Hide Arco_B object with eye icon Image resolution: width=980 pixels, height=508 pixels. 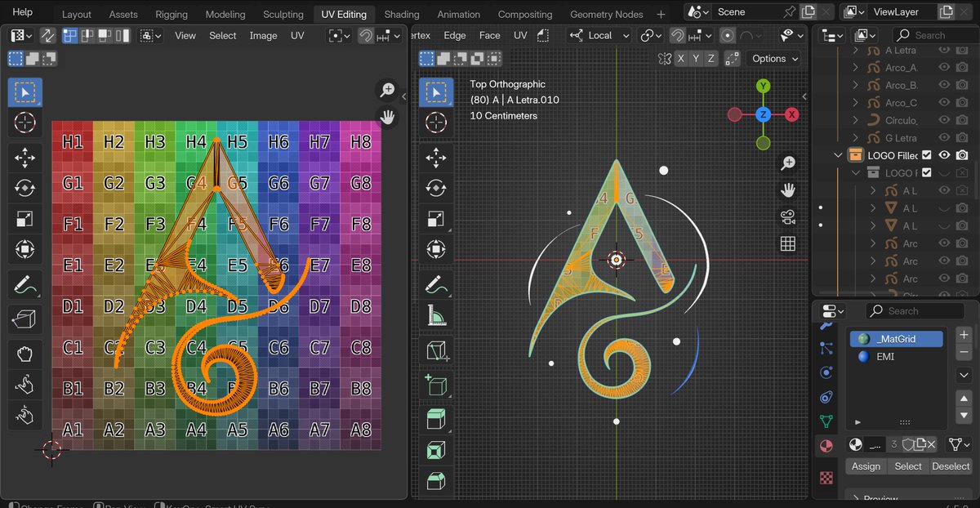coord(944,85)
